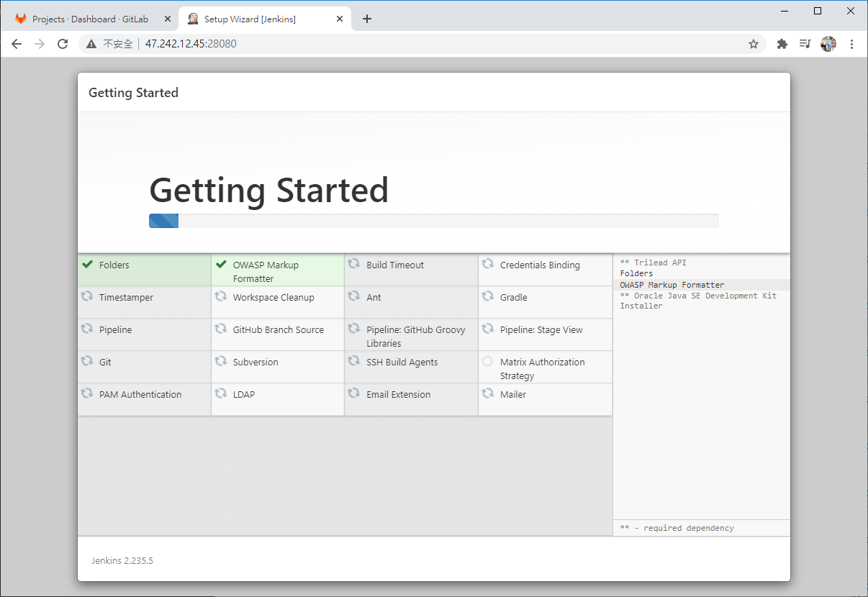The width and height of the screenshot is (868, 597).
Task: Close the GitLab Dashboard tab
Action: click(168, 19)
